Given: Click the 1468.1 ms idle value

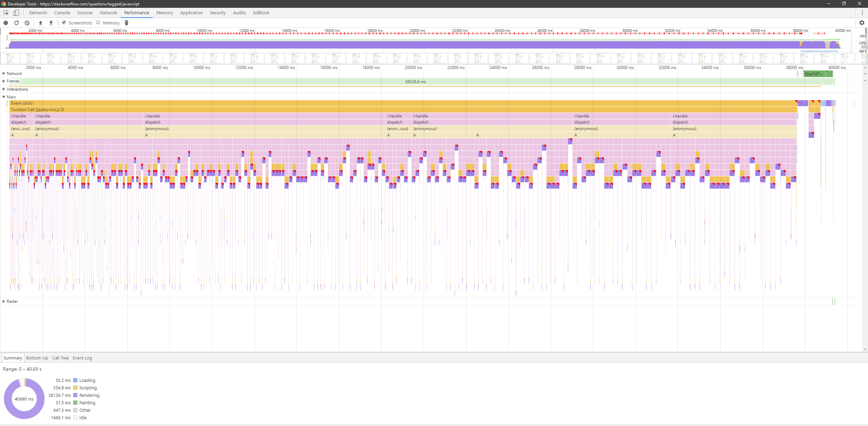Looking at the screenshot, I should pos(61,418).
